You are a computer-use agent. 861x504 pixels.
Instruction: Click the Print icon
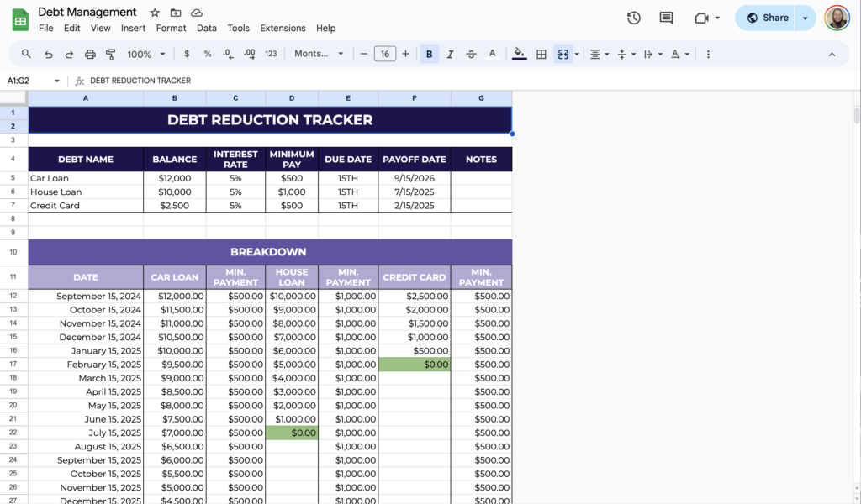pyautogui.click(x=91, y=54)
